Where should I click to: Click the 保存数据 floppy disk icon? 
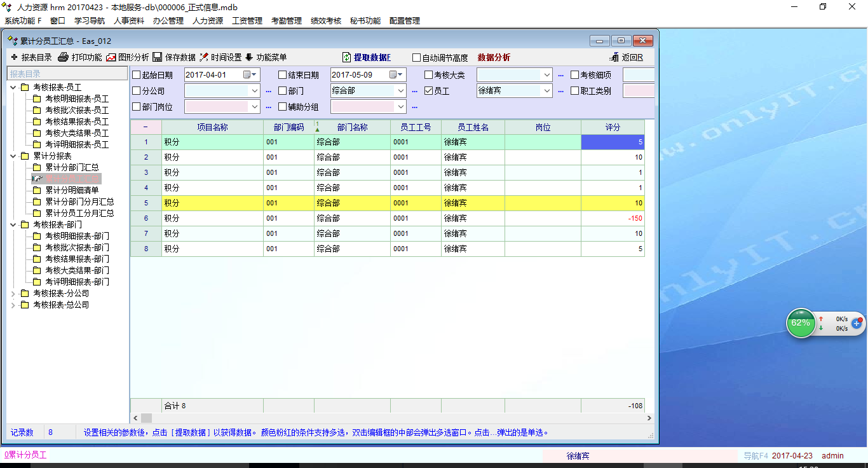(157, 57)
